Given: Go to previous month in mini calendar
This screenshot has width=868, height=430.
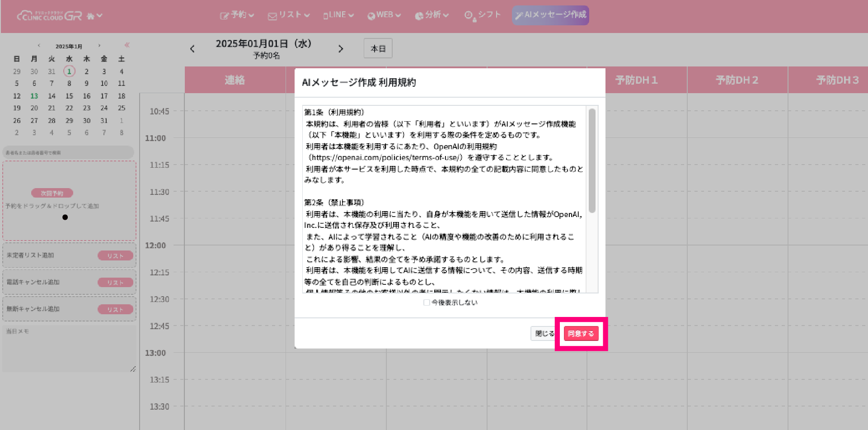Looking at the screenshot, I should pyautogui.click(x=39, y=46).
